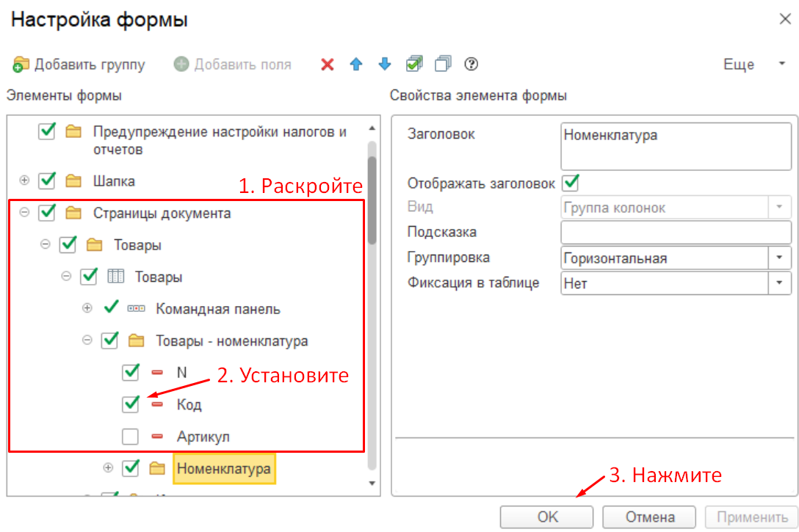Open the Группировка dropdown
The width and height of the screenshot is (799, 532).
tap(778, 258)
